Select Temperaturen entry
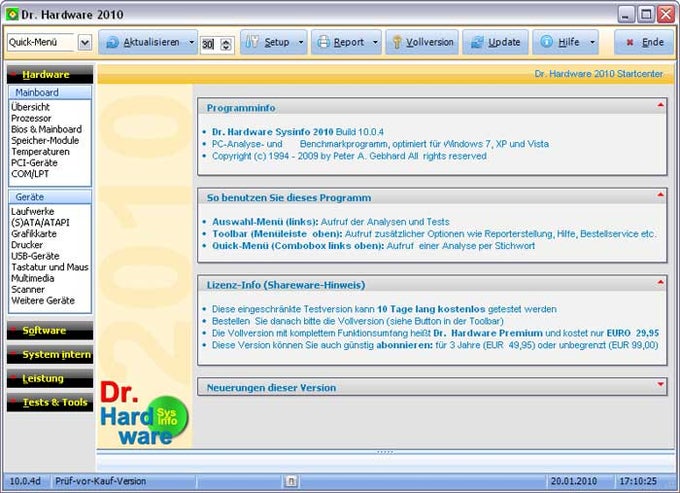Viewport: 680px width, 493px height. 40,152
